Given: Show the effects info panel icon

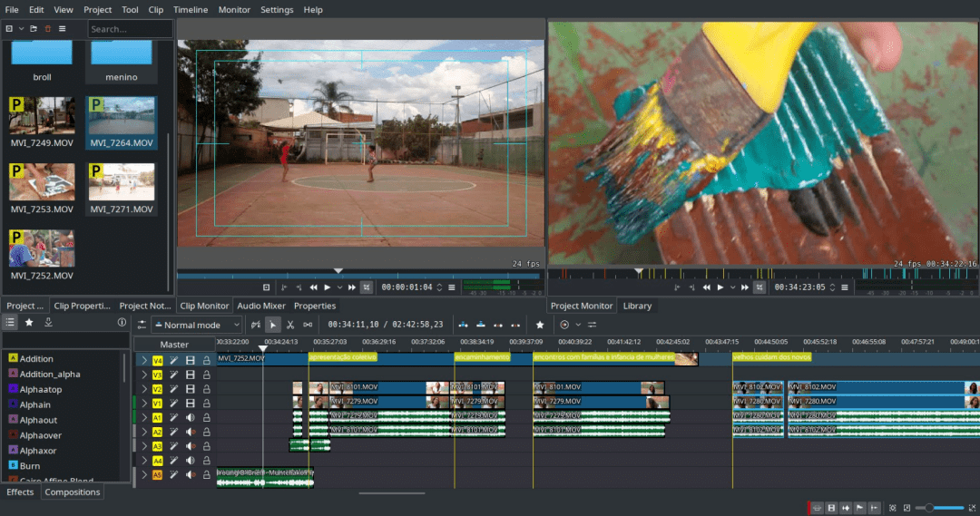Looking at the screenshot, I should (122, 322).
